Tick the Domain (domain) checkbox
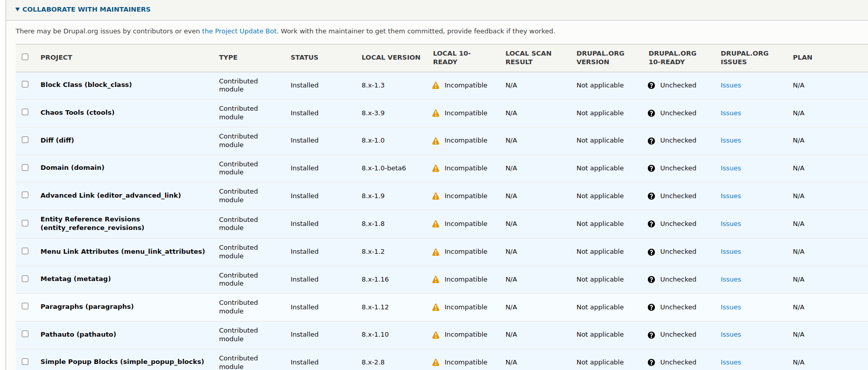 [25, 167]
